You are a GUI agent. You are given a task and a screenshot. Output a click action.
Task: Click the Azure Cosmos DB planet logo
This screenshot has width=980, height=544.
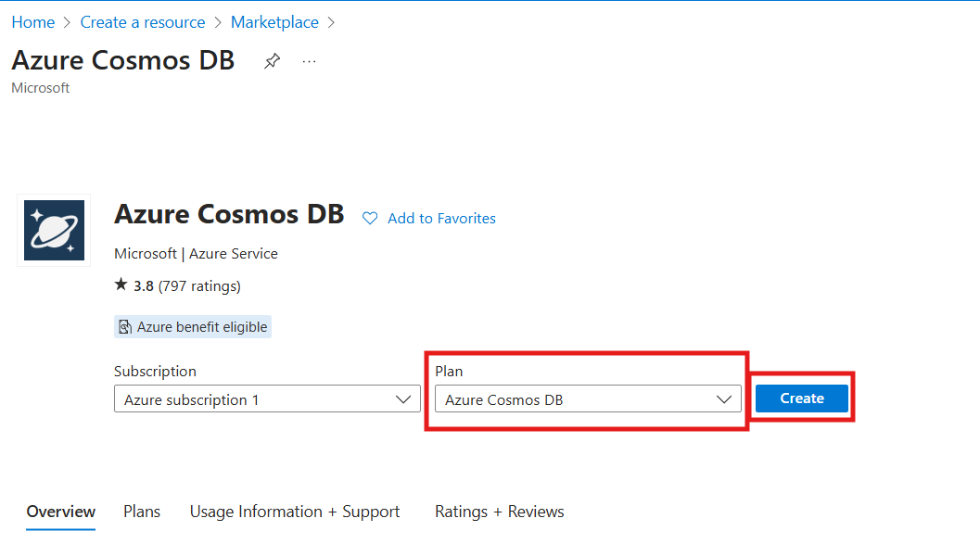tap(53, 230)
